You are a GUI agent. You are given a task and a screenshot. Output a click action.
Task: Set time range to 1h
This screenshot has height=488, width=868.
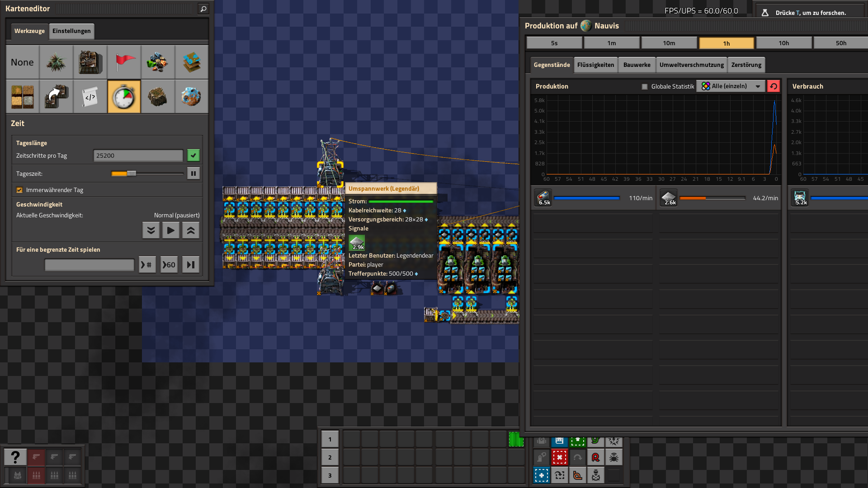tap(726, 43)
